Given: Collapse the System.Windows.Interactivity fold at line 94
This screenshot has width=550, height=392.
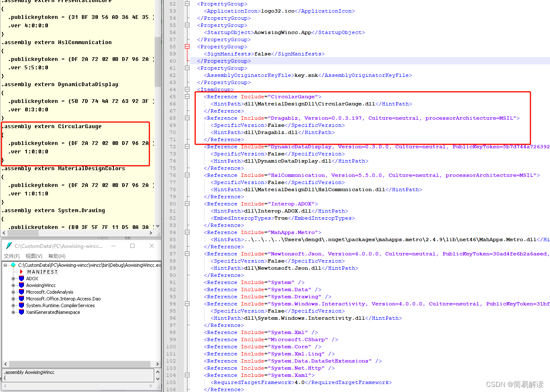Looking at the screenshot, I should point(187,304).
